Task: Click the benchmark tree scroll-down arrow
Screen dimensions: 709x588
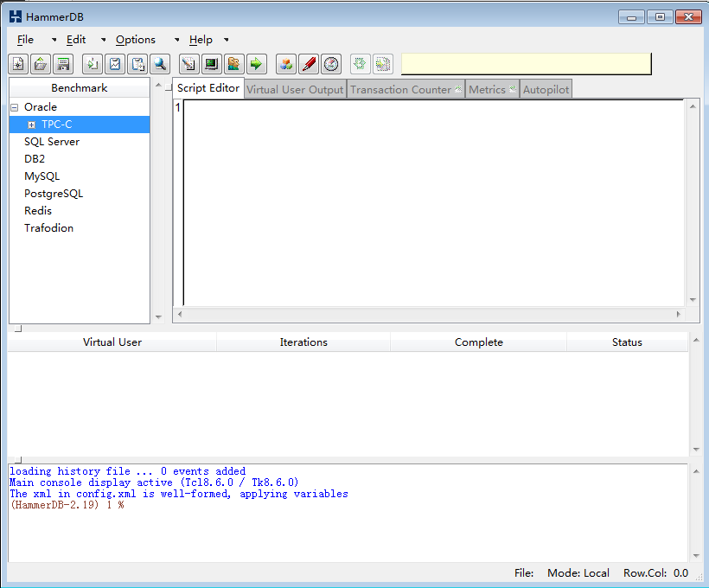Action: click(158, 316)
